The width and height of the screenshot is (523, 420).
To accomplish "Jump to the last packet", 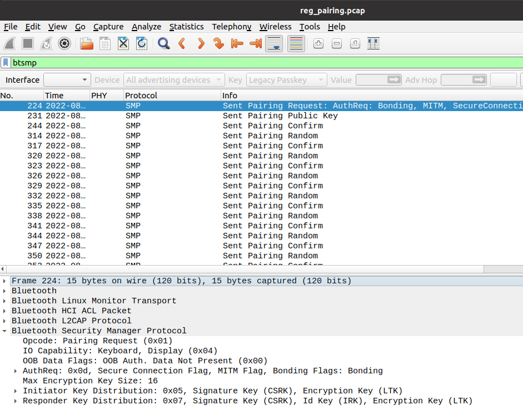I will [256, 43].
